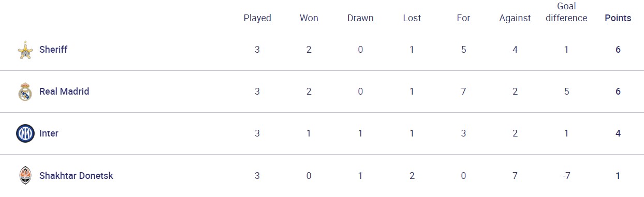644x197 pixels.
Task: Click the Shakhtar Donetsk crest icon
Action: tap(25, 175)
